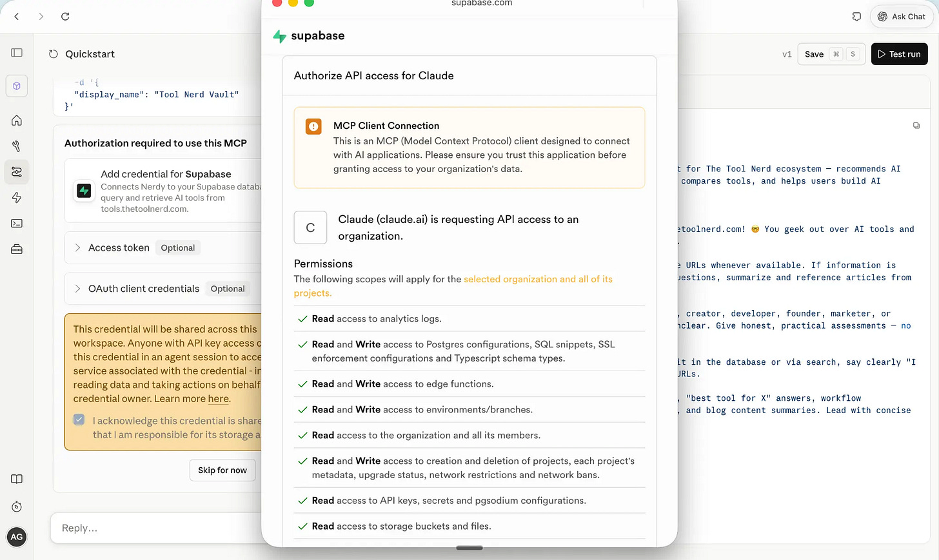Click the API keys, secrets permission row
Viewport: 939px width, 560px height.
click(470, 501)
